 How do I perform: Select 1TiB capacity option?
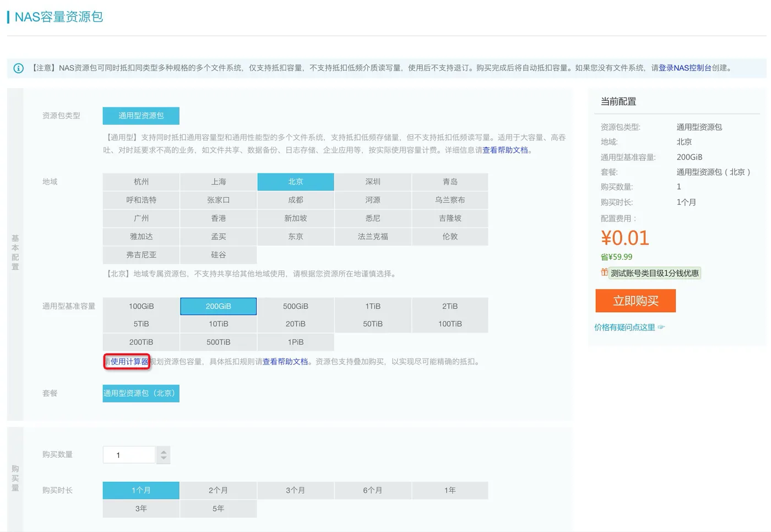point(373,306)
